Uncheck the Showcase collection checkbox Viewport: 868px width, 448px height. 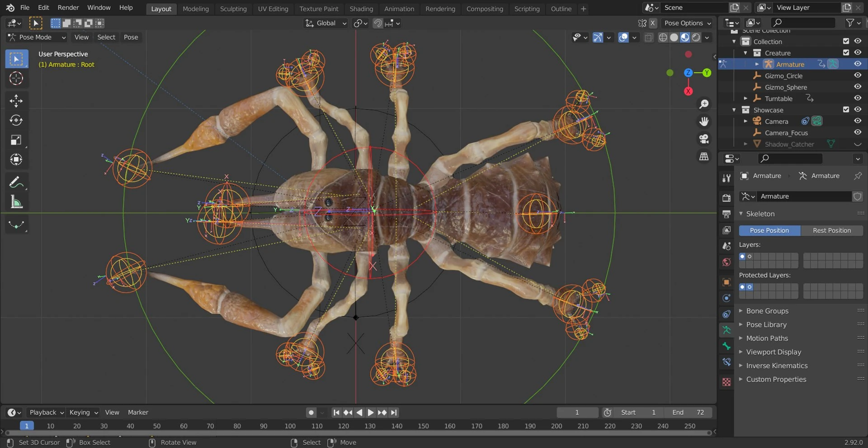[x=846, y=109]
